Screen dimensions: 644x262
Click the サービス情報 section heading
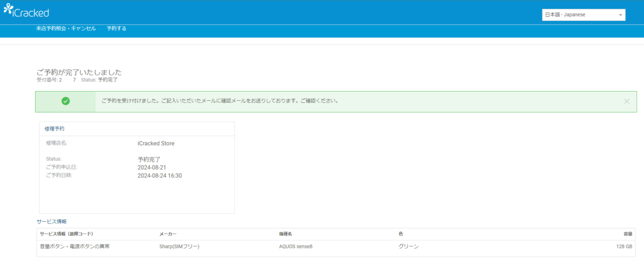click(x=52, y=221)
